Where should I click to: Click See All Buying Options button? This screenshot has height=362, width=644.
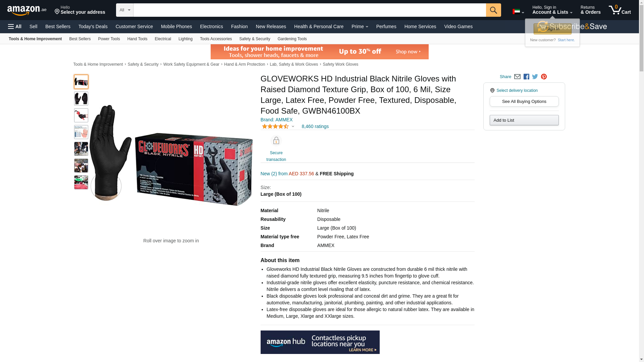[524, 101]
